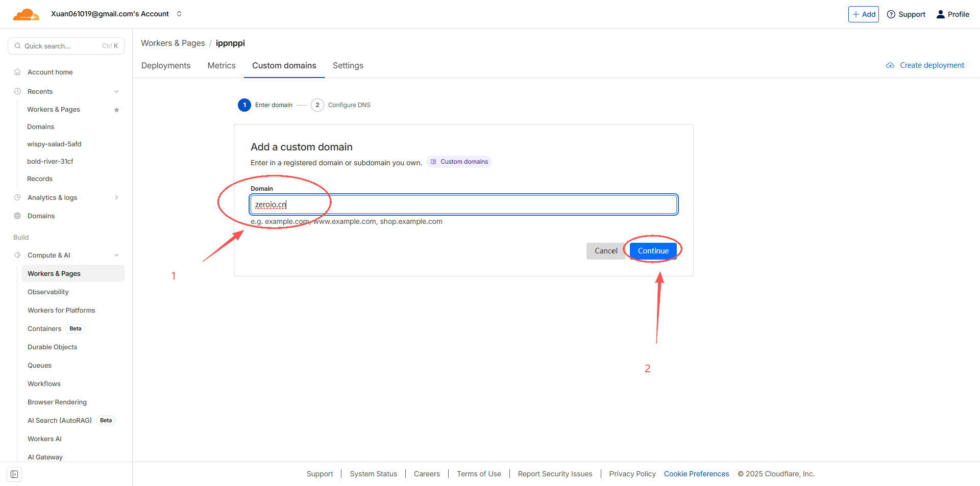Open the Custom domains docs badge
Screen dimensions: 980x486
[459, 162]
